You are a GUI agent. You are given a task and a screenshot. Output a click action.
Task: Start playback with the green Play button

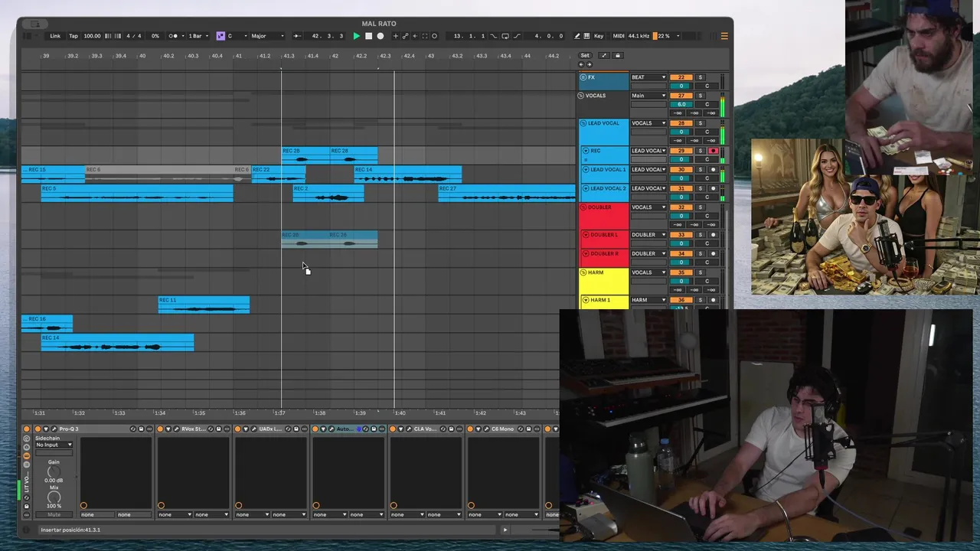click(356, 36)
